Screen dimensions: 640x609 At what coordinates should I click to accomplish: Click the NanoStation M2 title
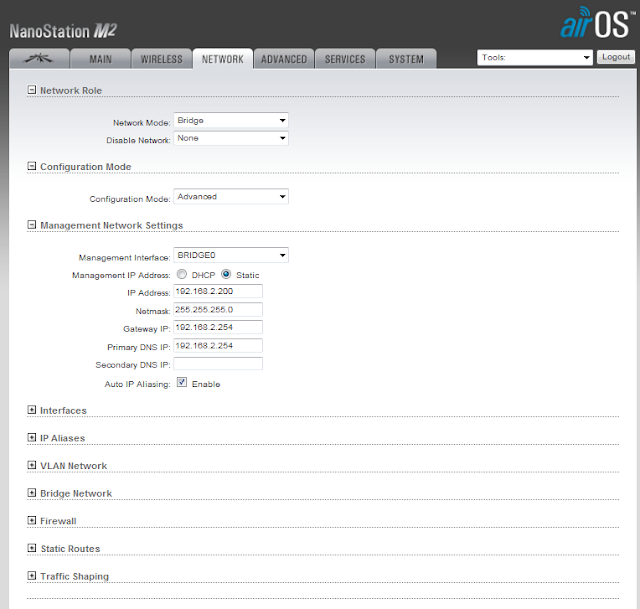point(63,31)
